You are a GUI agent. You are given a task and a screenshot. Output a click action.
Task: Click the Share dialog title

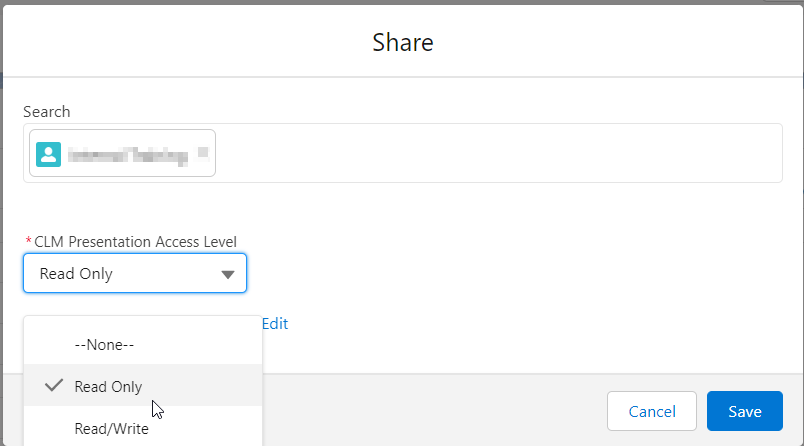click(402, 42)
